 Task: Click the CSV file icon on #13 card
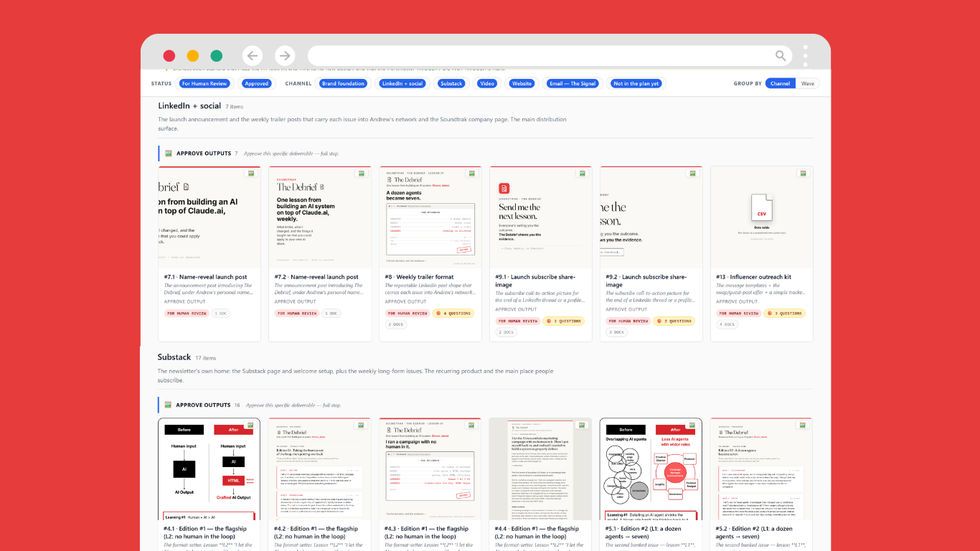click(x=761, y=207)
